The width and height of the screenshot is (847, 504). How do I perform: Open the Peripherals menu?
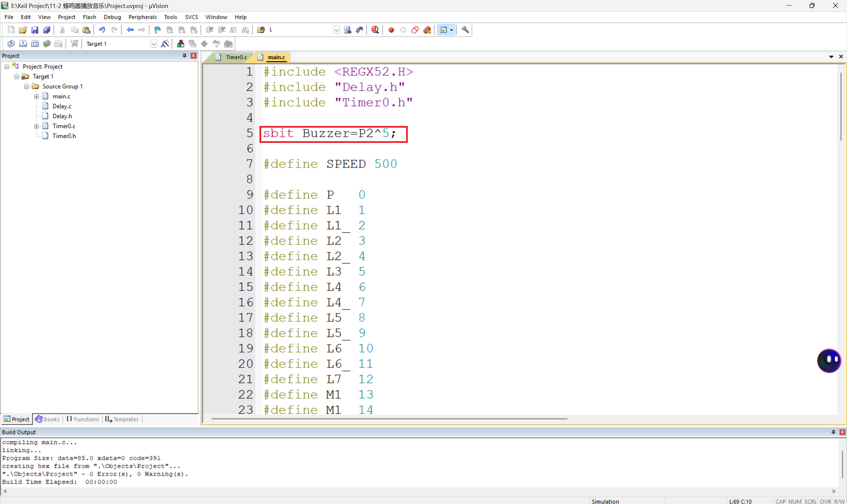142,17
